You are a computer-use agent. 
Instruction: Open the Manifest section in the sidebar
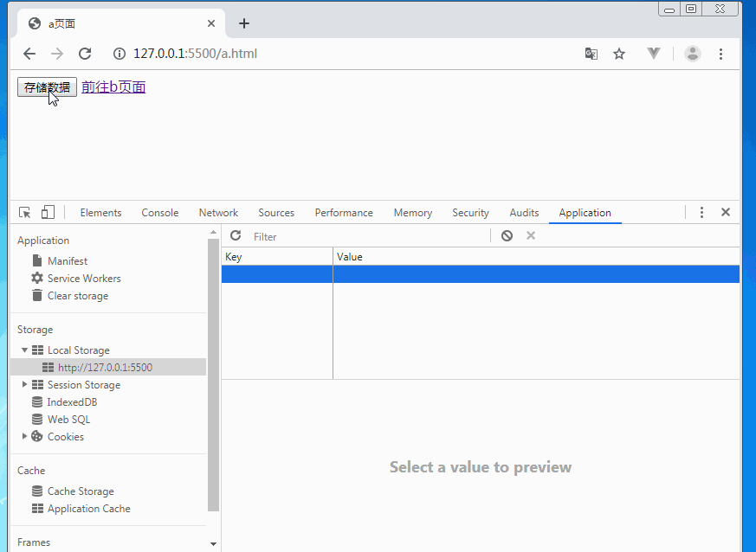(68, 260)
